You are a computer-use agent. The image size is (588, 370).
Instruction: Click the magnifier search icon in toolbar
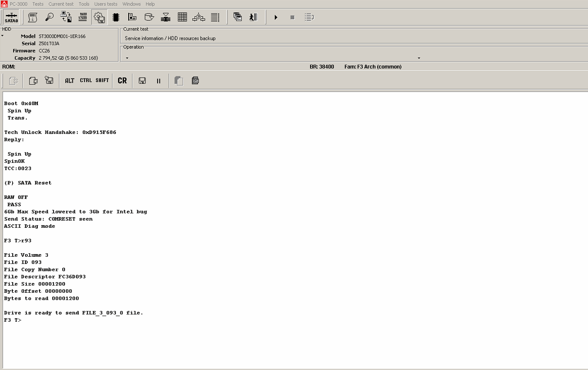click(x=49, y=17)
